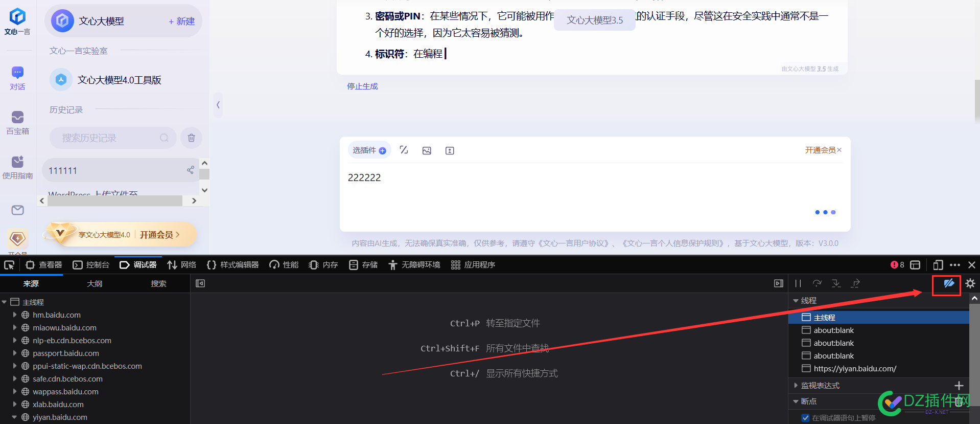Add a watch expression with plus icon
This screenshot has height=424, width=980.
coord(959,386)
